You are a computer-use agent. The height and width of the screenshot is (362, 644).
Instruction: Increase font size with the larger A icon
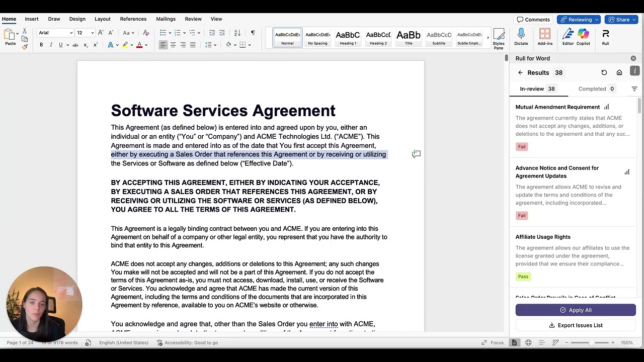click(x=101, y=33)
